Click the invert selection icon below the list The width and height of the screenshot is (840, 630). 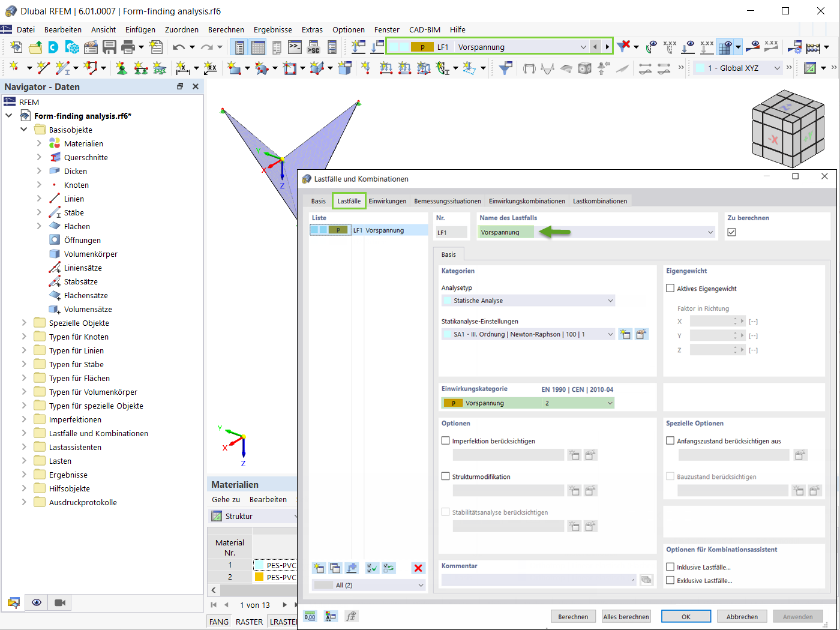(389, 568)
